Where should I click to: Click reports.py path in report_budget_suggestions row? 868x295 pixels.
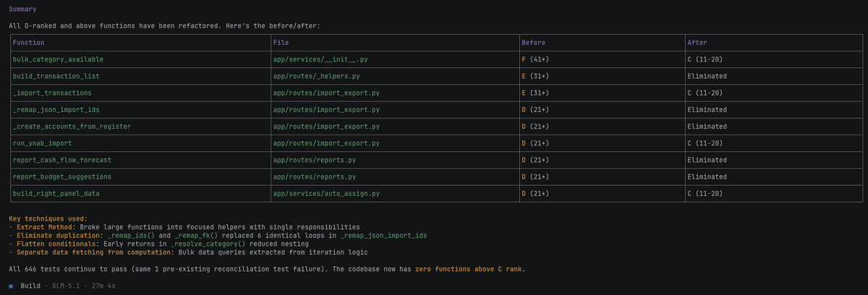tap(314, 176)
